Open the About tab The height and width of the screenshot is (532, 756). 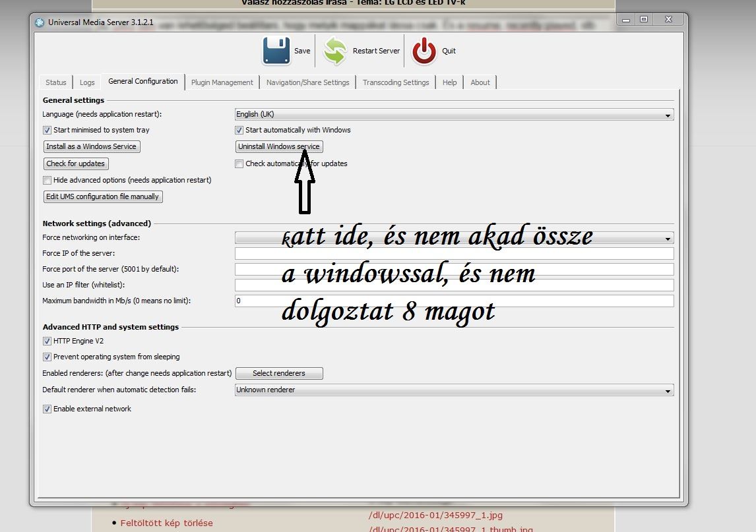(x=480, y=82)
